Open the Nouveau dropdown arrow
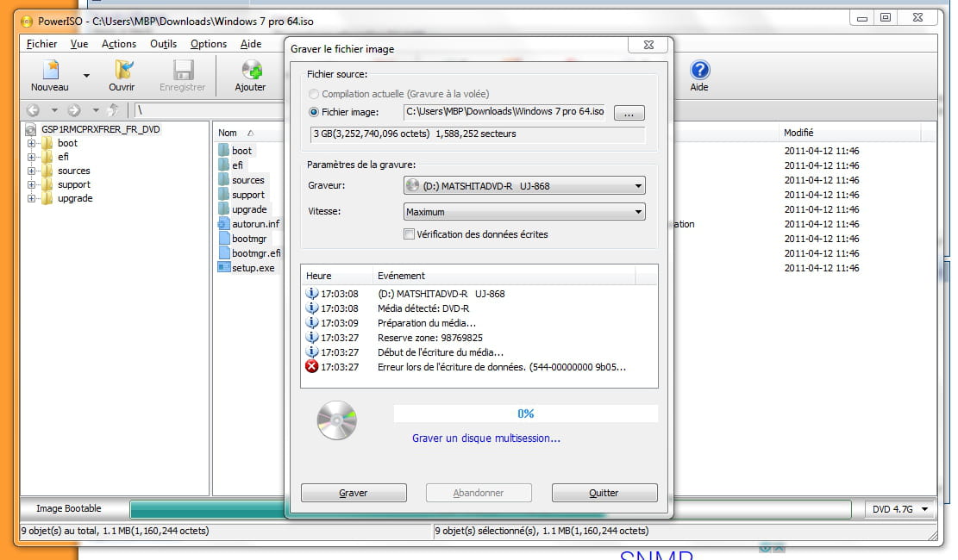This screenshot has width=958, height=560. pyautogui.click(x=87, y=76)
